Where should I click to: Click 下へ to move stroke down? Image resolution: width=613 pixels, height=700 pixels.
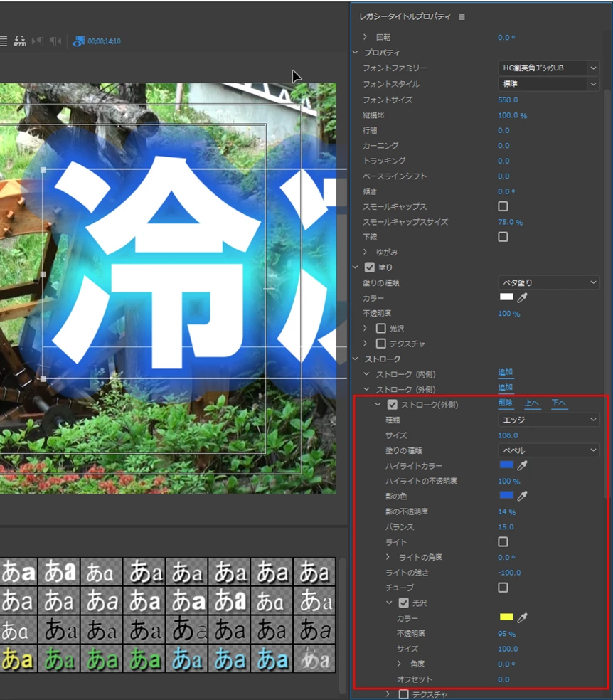pos(559,403)
